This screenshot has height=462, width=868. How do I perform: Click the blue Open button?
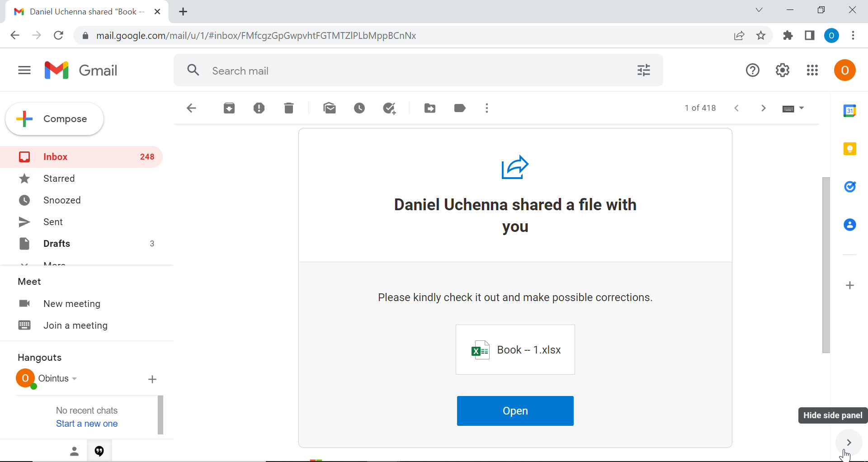click(x=515, y=411)
